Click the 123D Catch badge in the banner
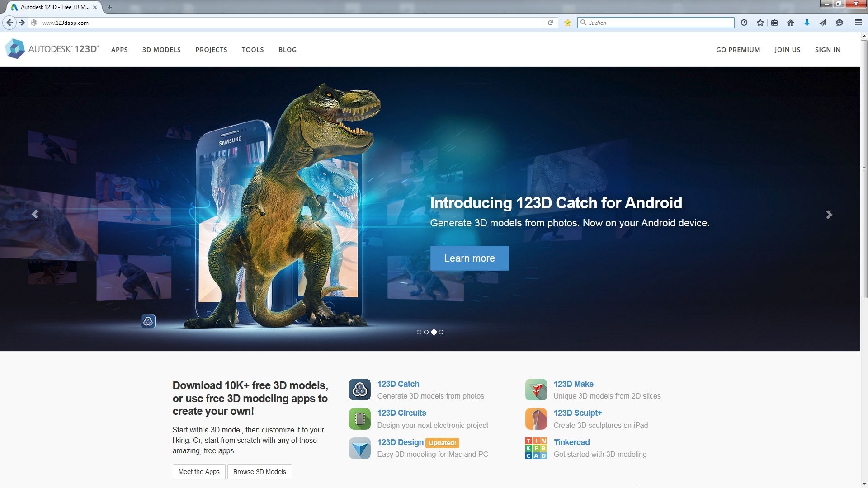 point(148,321)
